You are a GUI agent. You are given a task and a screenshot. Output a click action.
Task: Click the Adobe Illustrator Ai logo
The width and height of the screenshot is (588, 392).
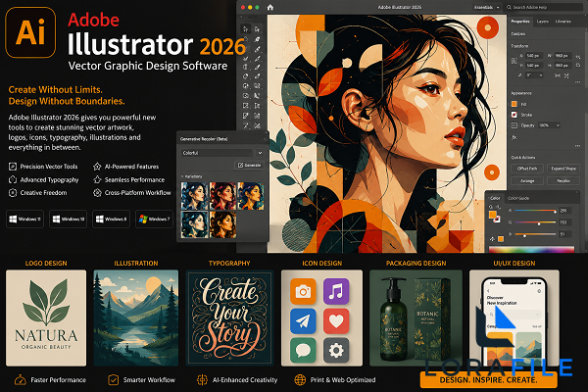click(x=30, y=32)
